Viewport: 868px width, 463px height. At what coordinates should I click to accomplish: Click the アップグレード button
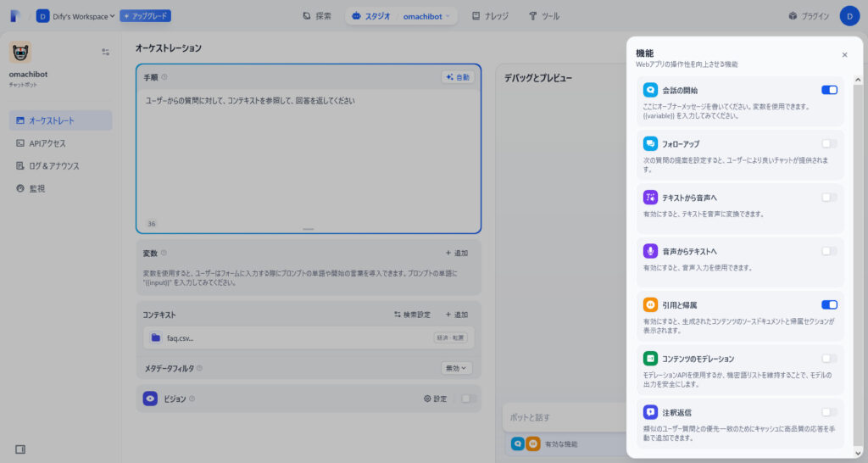(x=146, y=16)
